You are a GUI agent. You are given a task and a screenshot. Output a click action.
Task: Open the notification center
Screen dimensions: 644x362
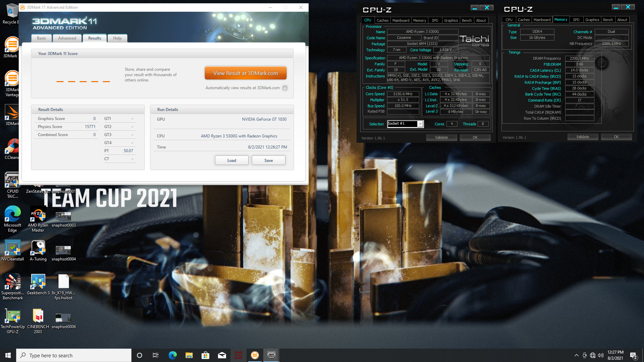click(x=633, y=355)
